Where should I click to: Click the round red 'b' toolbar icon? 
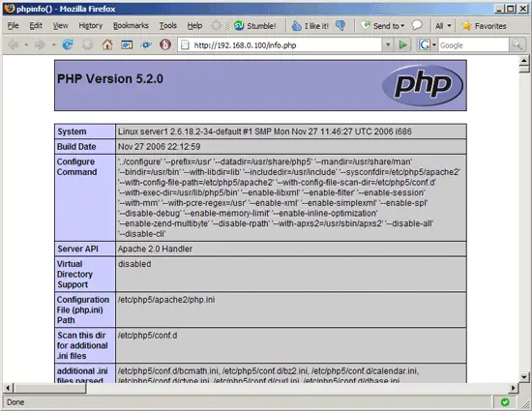point(165,44)
